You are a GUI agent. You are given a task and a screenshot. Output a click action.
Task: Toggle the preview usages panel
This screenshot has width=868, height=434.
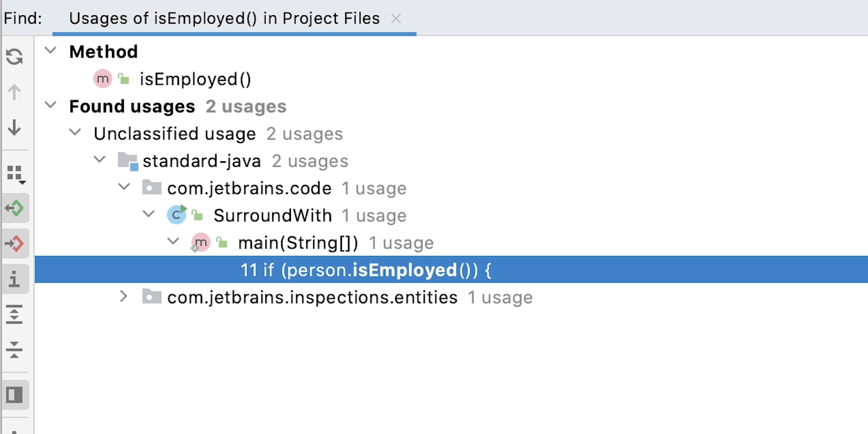pos(15,395)
